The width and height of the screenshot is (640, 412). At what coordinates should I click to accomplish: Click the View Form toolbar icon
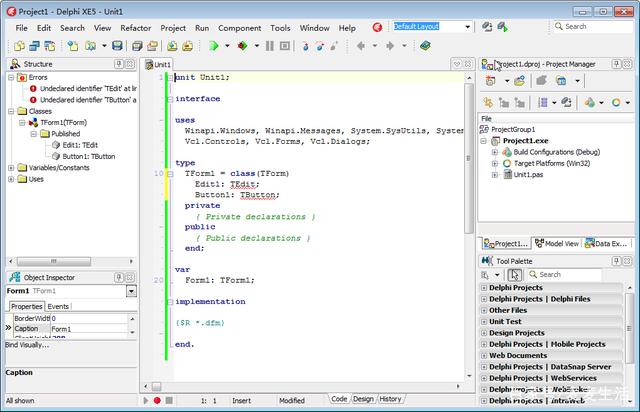[x=34, y=46]
